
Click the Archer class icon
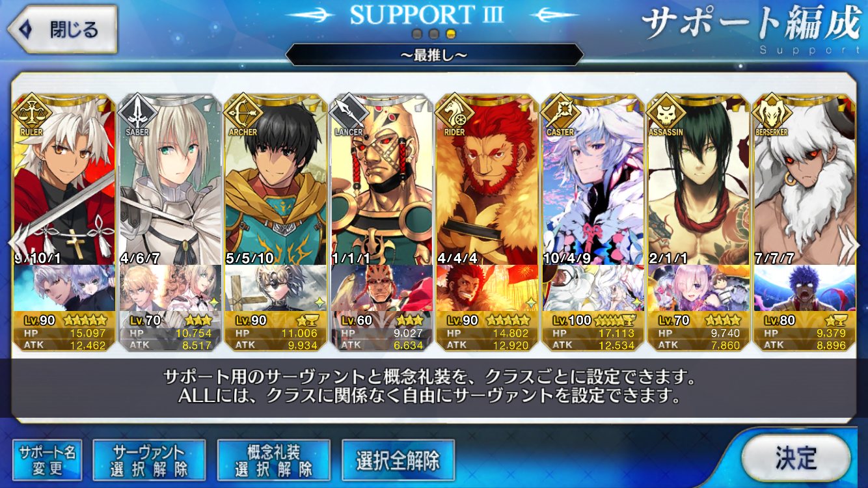tap(243, 113)
